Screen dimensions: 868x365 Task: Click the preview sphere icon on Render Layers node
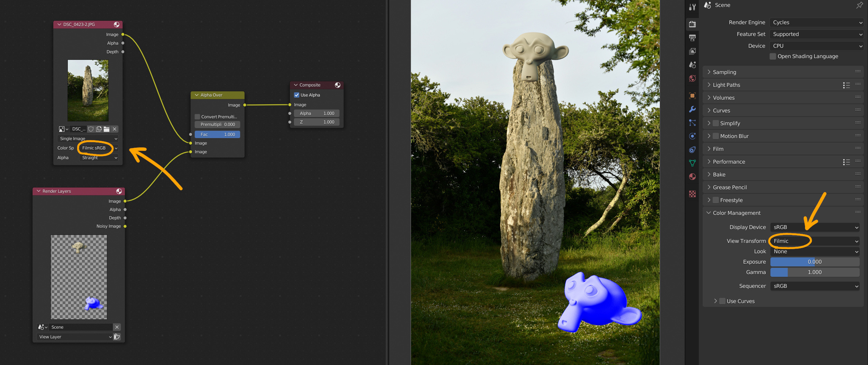coord(119,191)
